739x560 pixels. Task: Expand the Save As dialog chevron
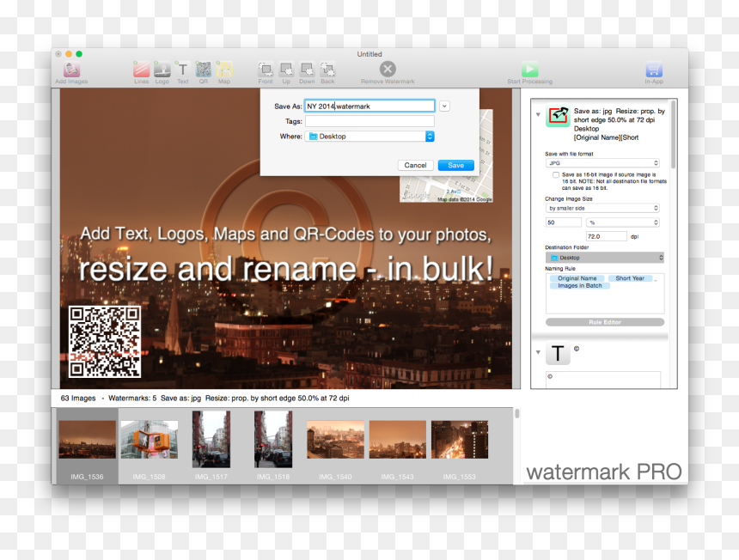444,107
